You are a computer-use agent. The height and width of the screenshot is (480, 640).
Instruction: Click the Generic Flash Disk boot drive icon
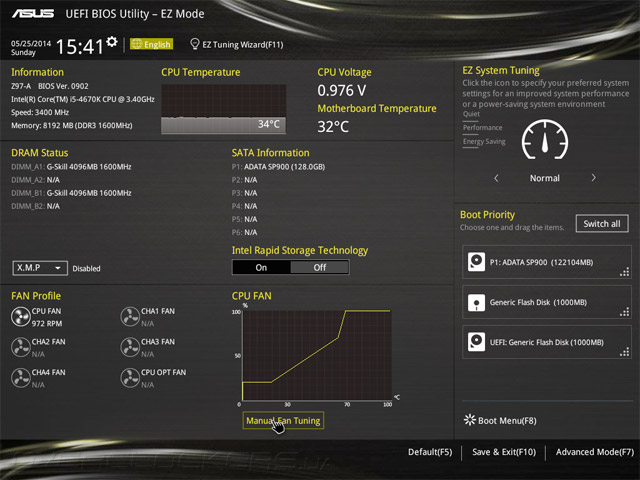click(476, 302)
